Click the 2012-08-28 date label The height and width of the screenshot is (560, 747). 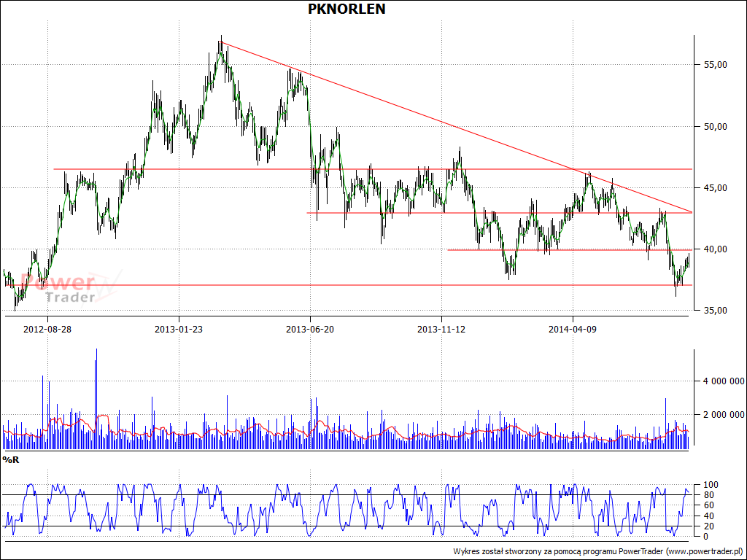(47, 329)
